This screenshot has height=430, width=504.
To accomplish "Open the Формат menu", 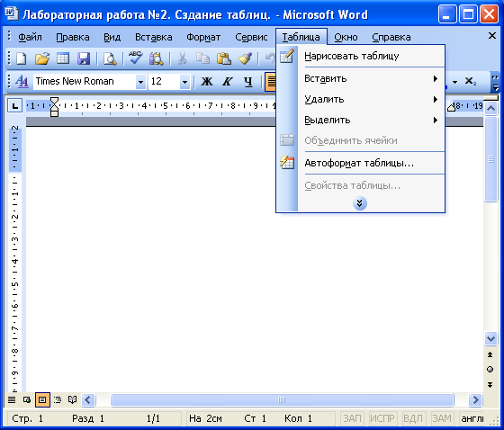I will click(x=203, y=37).
